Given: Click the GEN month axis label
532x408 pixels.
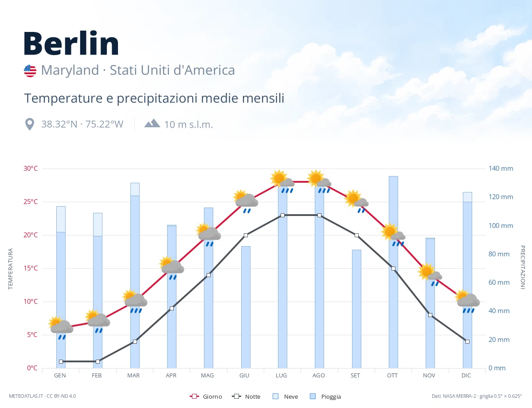Looking at the screenshot, I should 60,375.
